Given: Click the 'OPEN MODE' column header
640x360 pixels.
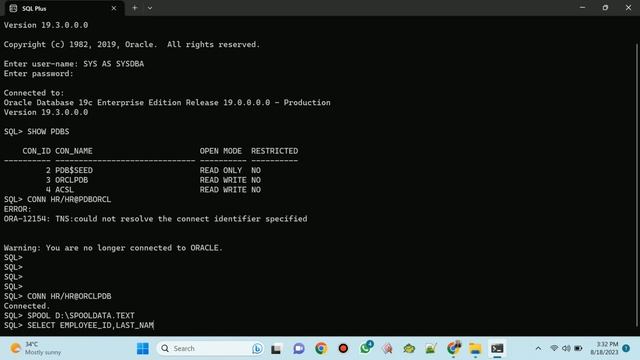Looking at the screenshot, I should click(x=221, y=151).
